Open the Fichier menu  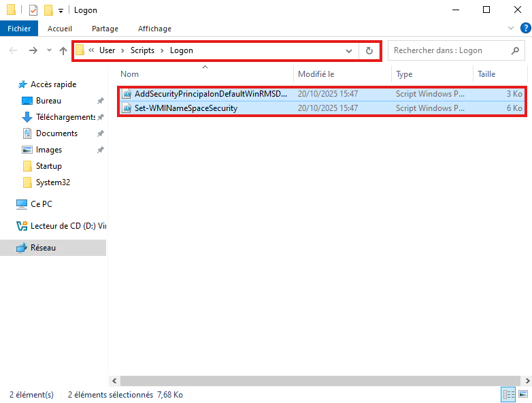point(20,29)
